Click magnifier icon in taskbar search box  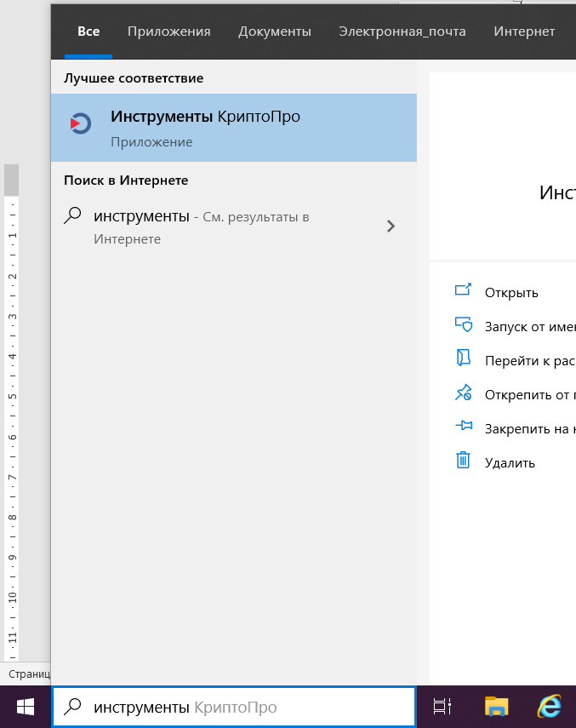(x=72, y=707)
